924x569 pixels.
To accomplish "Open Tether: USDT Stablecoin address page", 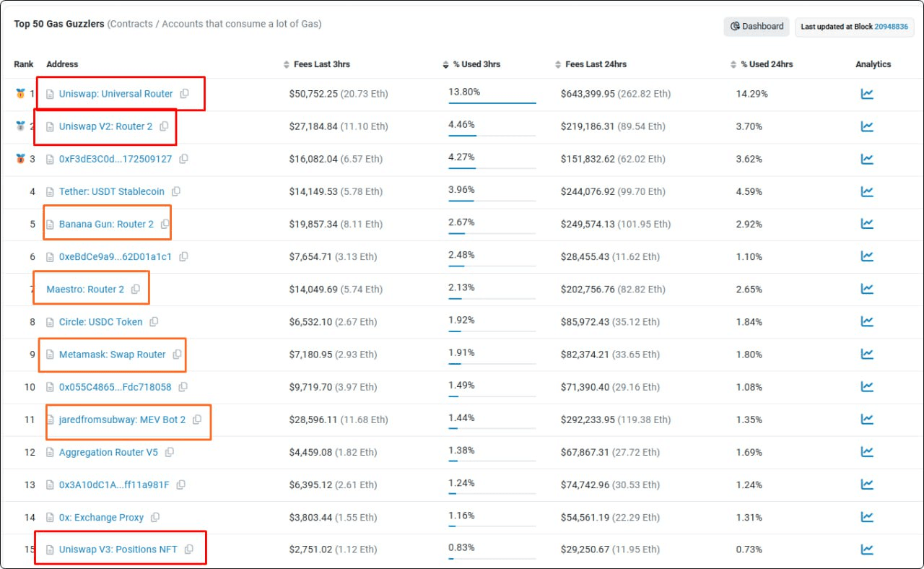I will point(112,191).
